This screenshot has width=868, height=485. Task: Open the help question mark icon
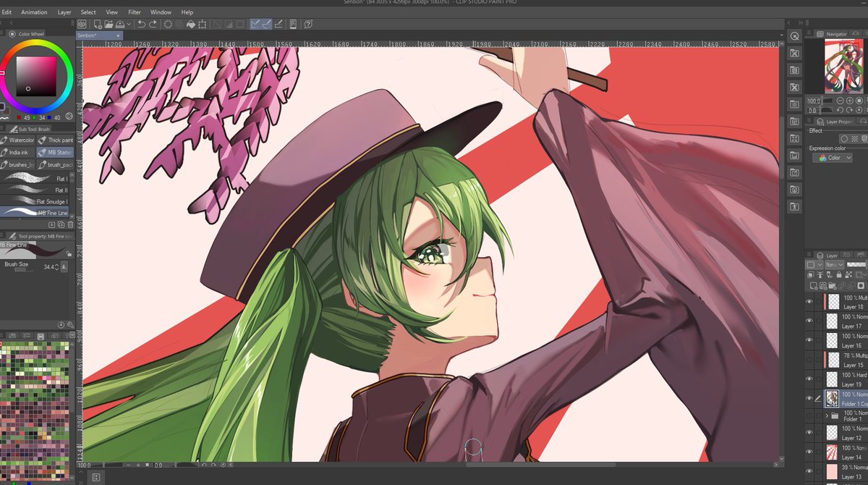click(x=309, y=24)
